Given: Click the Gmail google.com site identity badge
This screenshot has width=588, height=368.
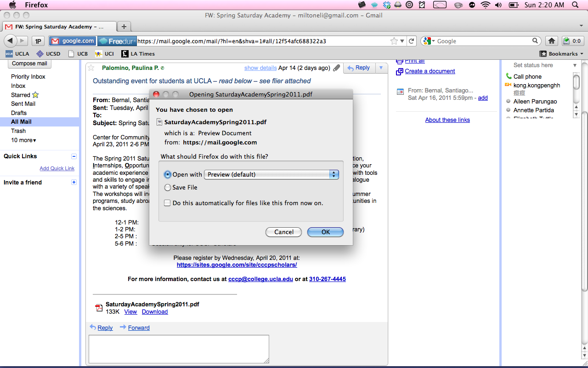Looking at the screenshot, I should (x=73, y=41).
